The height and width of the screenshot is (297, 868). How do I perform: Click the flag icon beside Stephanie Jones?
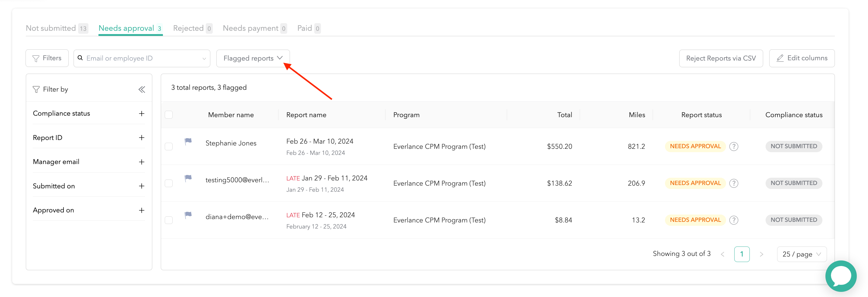pyautogui.click(x=188, y=142)
